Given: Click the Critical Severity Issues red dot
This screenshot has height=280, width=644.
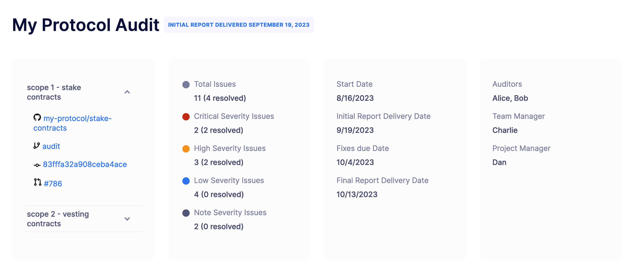Looking at the screenshot, I should tap(186, 116).
